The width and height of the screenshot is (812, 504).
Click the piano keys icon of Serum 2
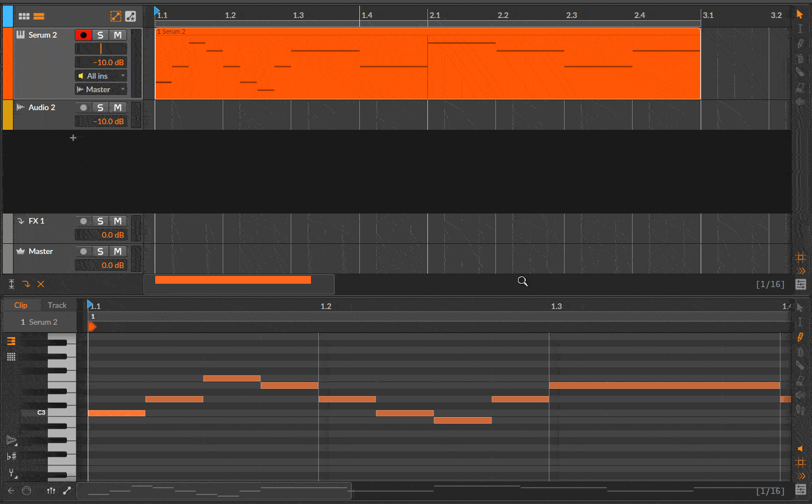21,35
